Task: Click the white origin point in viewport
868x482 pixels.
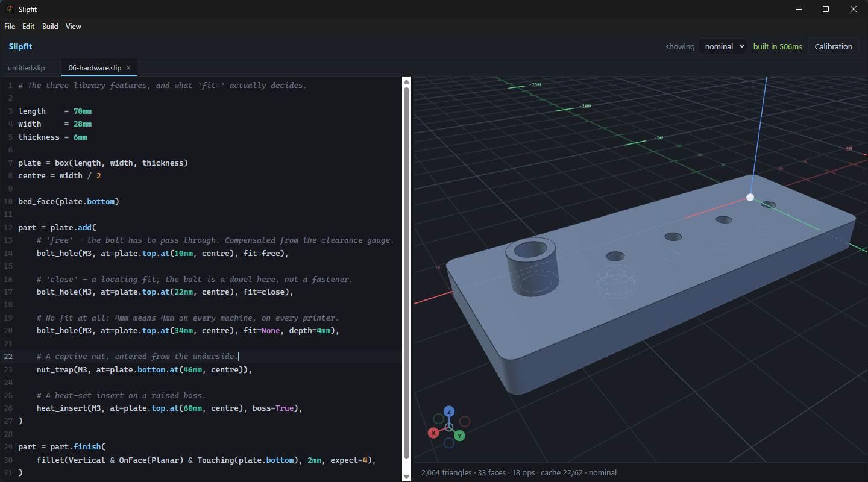Action: point(750,197)
